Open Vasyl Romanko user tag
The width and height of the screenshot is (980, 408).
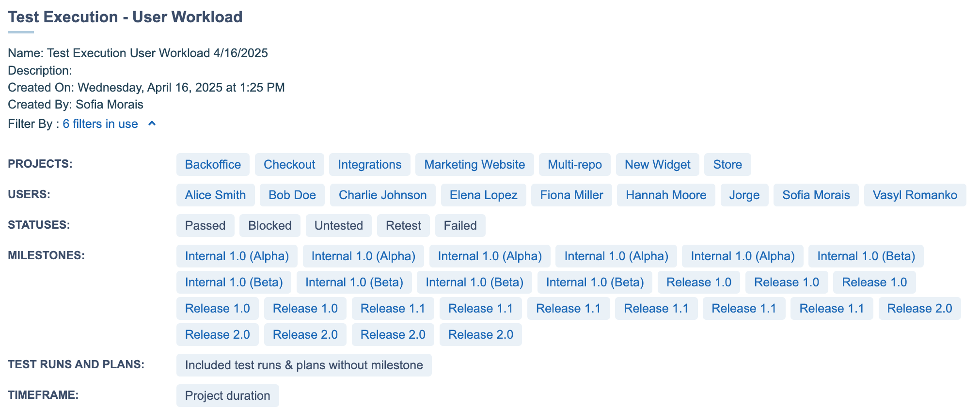click(915, 195)
